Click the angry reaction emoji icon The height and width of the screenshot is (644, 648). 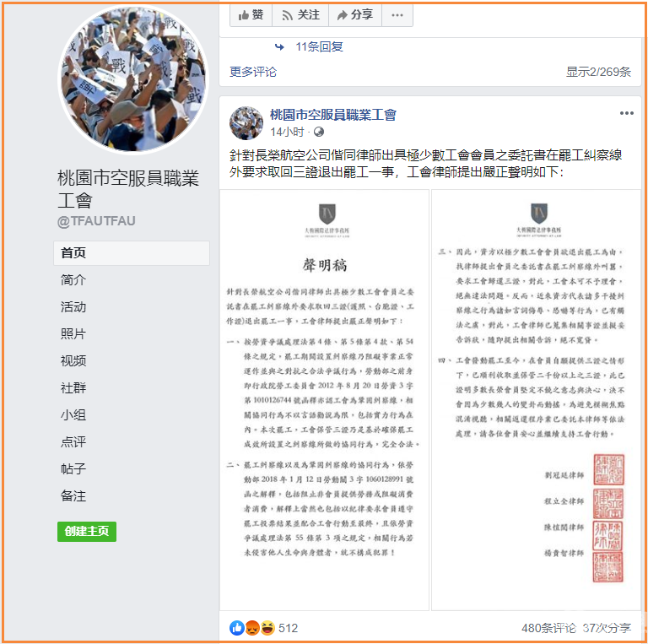[x=252, y=628]
